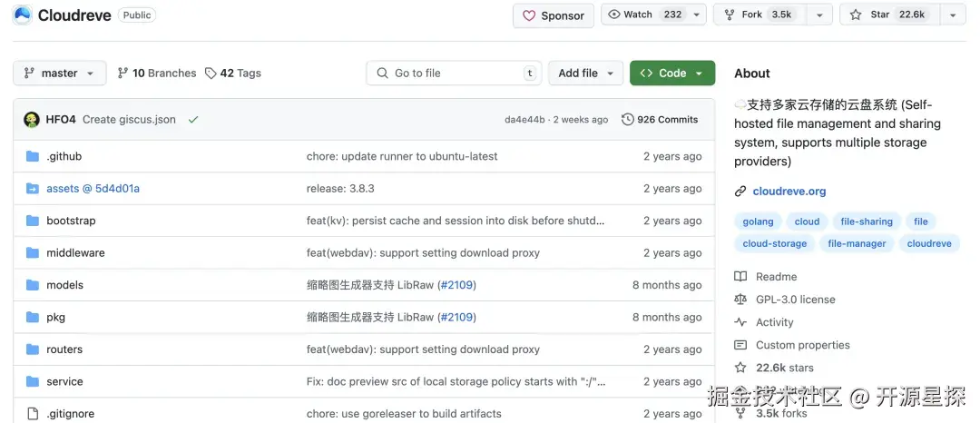The height and width of the screenshot is (423, 980).
Task: Select the golang topic tag
Action: 758,221
